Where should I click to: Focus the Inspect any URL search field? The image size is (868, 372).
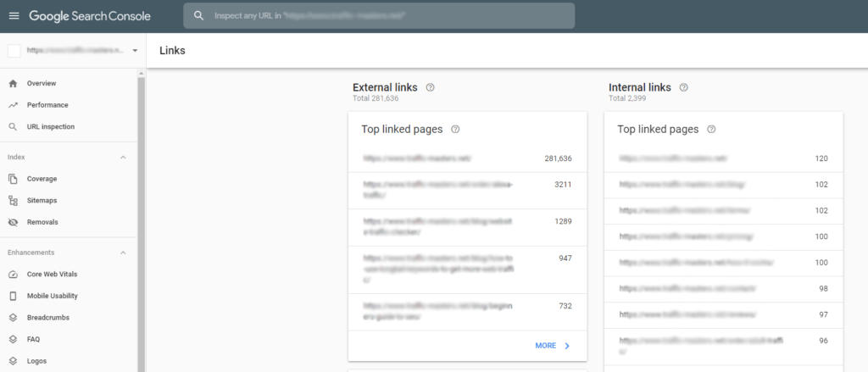tap(379, 16)
